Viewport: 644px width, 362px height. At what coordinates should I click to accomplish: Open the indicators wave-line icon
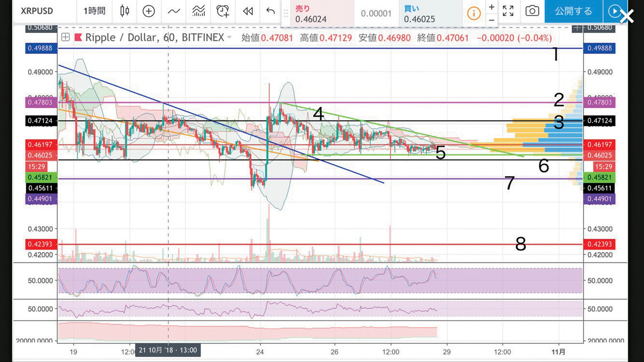(x=173, y=12)
